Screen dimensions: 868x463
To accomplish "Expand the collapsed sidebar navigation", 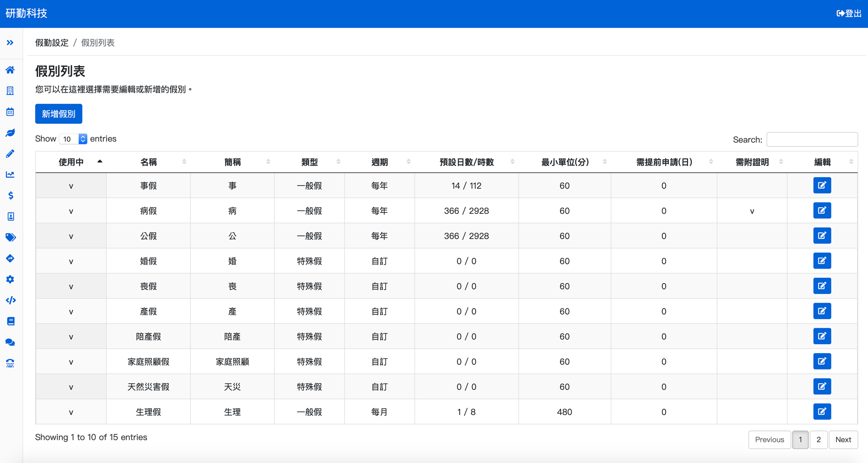I will click(x=10, y=43).
